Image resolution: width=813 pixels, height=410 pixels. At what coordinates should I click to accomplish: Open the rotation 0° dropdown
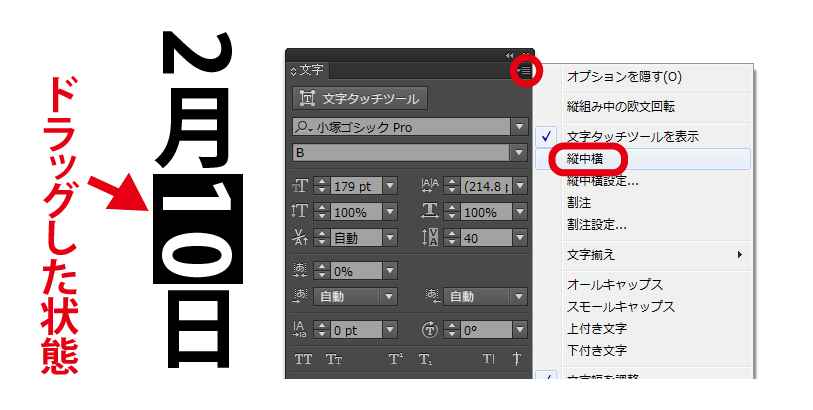click(x=520, y=329)
